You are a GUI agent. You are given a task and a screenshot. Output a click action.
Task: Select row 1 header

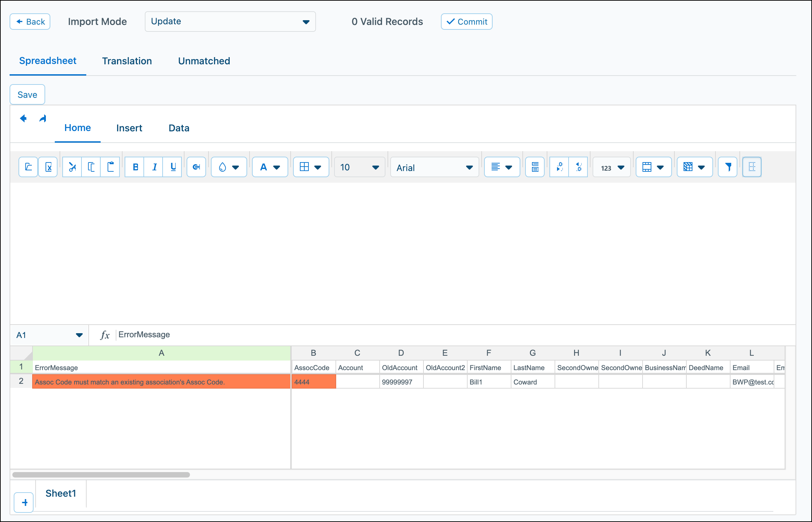[21, 367]
